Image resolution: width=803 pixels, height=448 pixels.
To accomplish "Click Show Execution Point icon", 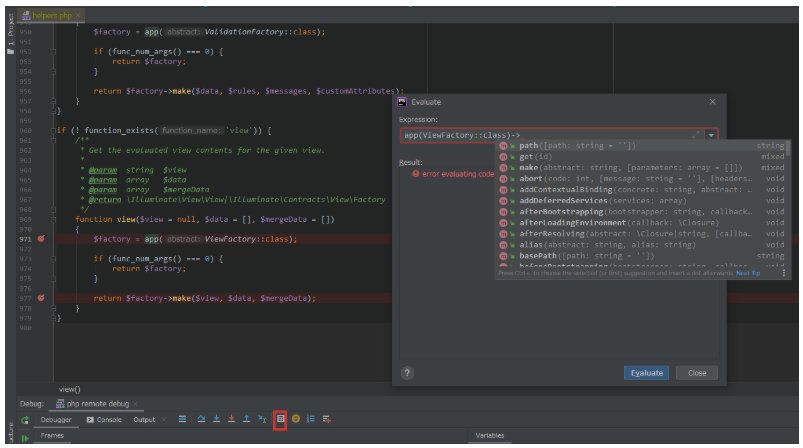I will pyautogui.click(x=182, y=419).
